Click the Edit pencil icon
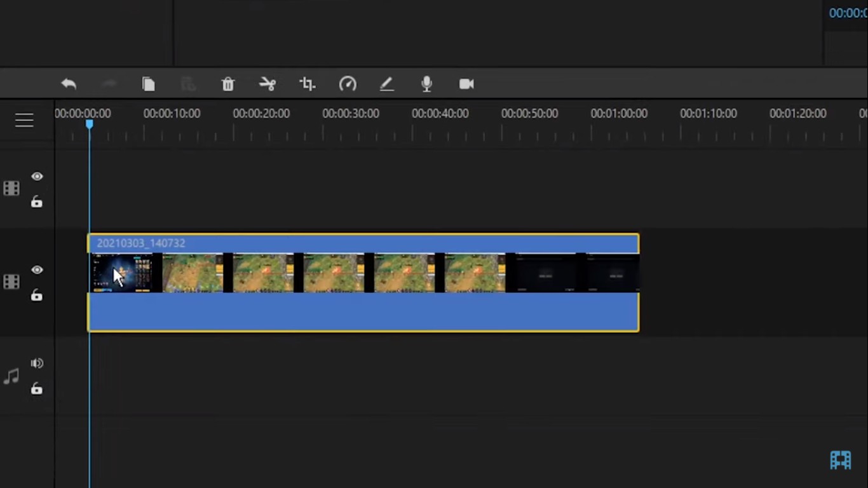This screenshot has width=868, height=488. click(387, 84)
